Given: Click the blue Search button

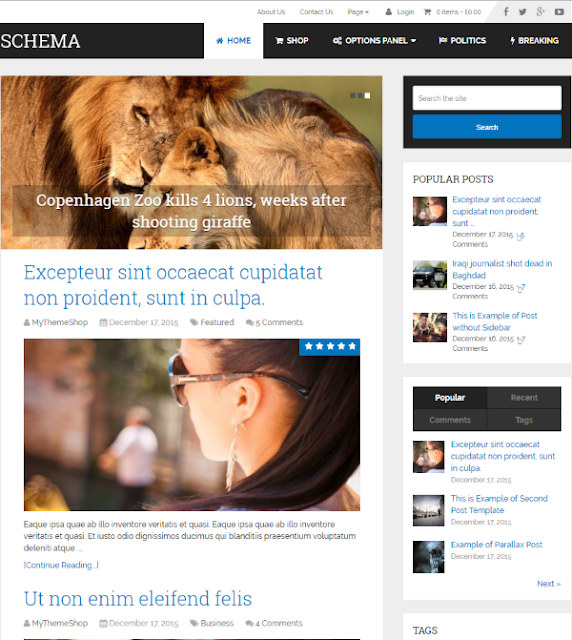Looking at the screenshot, I should tap(487, 127).
